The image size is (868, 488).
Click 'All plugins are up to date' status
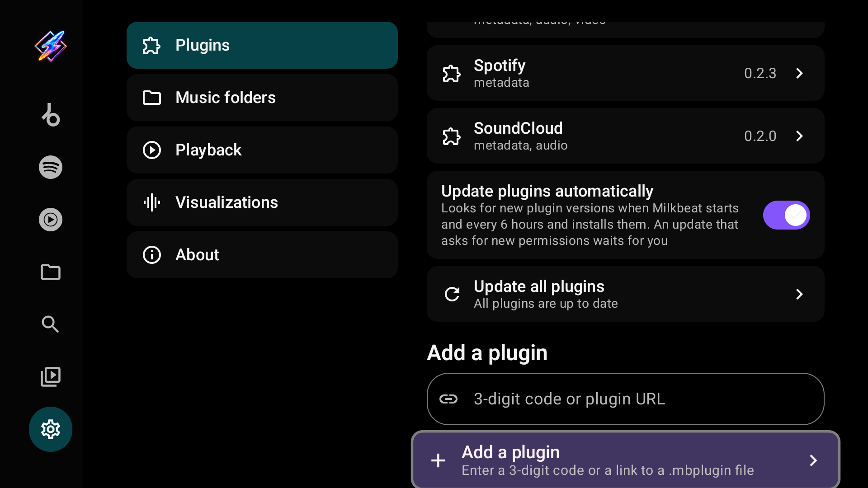546,304
